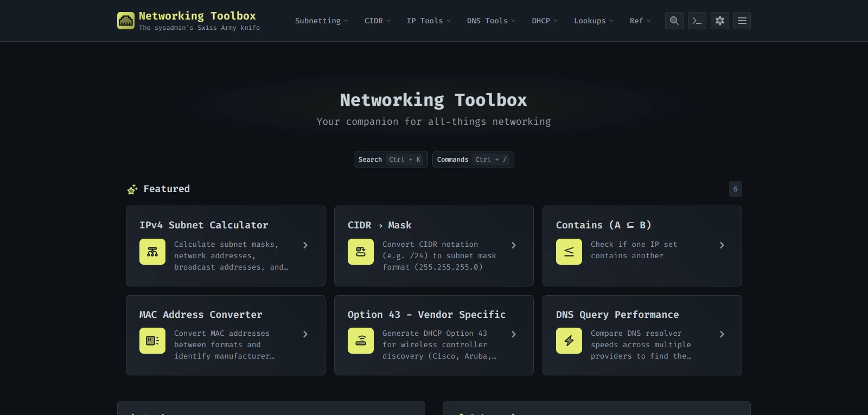Viewport: 868px width, 415px height.
Task: Click the Featured star icon
Action: (x=132, y=189)
